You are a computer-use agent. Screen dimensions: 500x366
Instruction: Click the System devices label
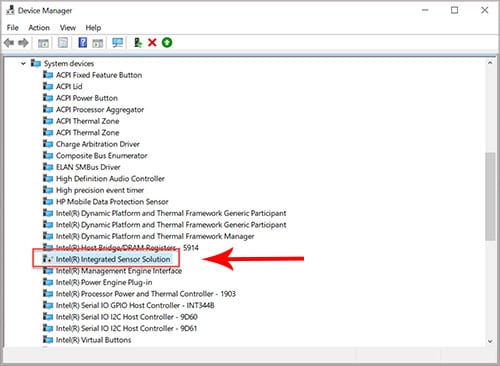[69, 63]
